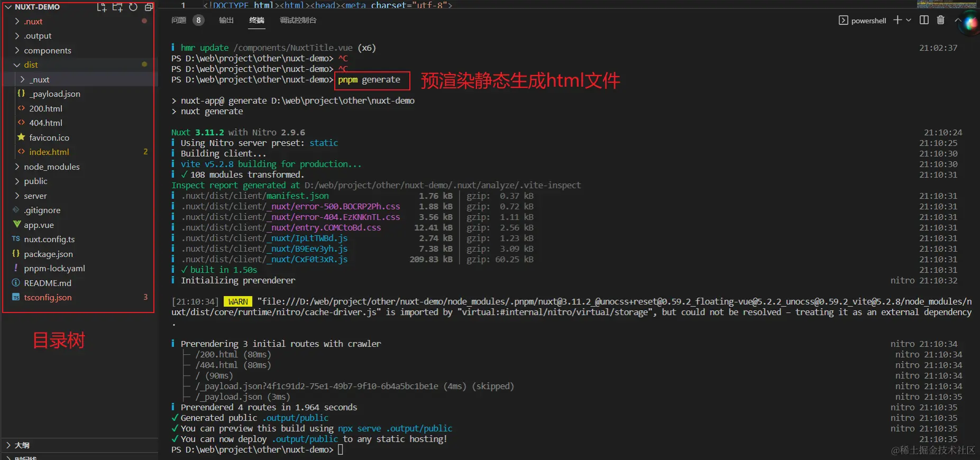Select the 终端 terminal tab
The image size is (980, 460).
[x=257, y=20]
